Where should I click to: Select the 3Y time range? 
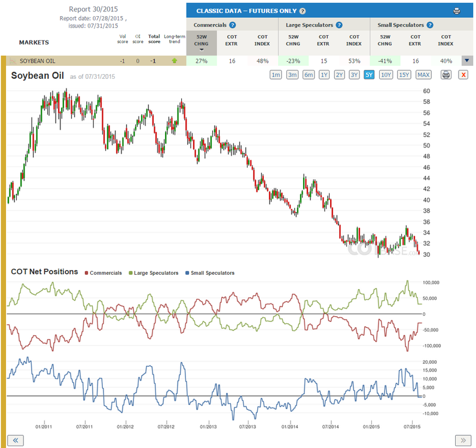(354, 75)
